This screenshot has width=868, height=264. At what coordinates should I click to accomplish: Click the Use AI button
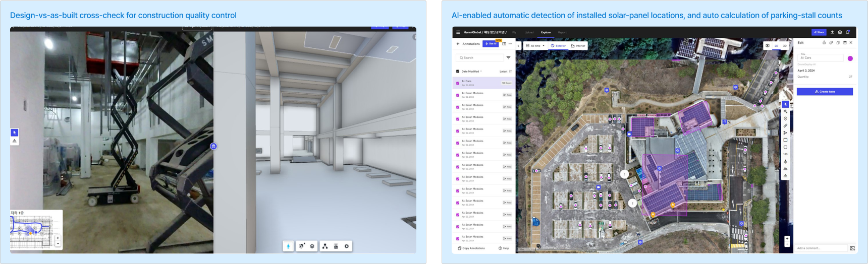point(490,44)
